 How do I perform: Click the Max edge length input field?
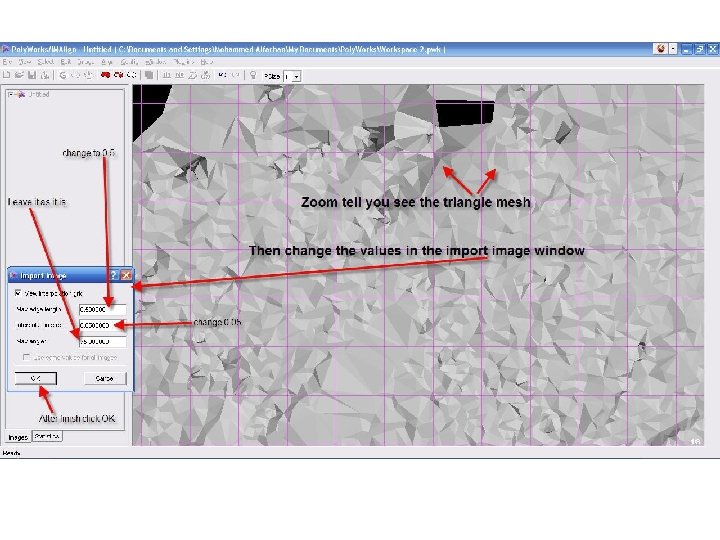102,309
